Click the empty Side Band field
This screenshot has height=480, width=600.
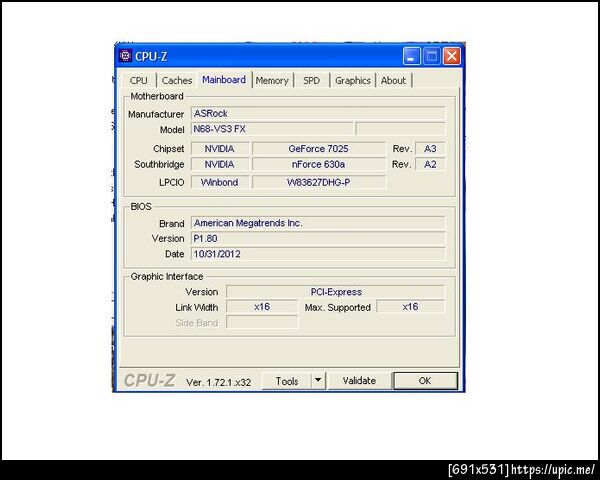262,322
